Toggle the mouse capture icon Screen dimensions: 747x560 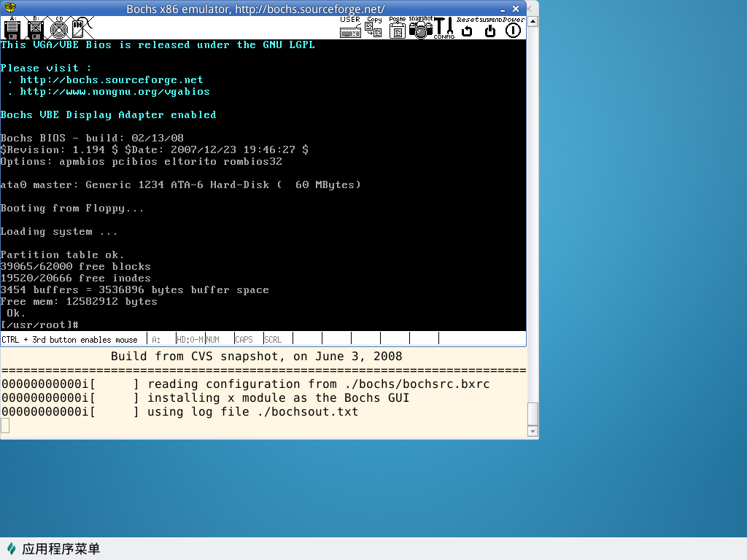[x=81, y=28]
